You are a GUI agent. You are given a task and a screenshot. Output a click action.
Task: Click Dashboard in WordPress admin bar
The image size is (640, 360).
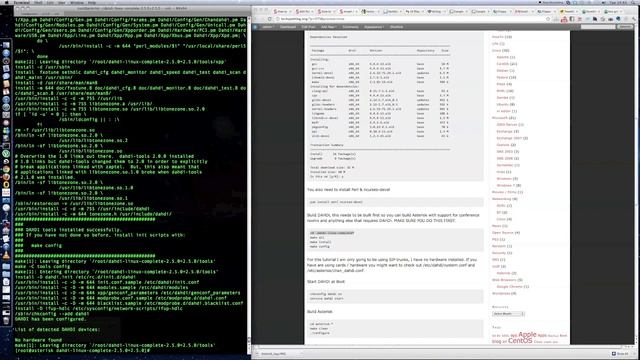coord(288,27)
